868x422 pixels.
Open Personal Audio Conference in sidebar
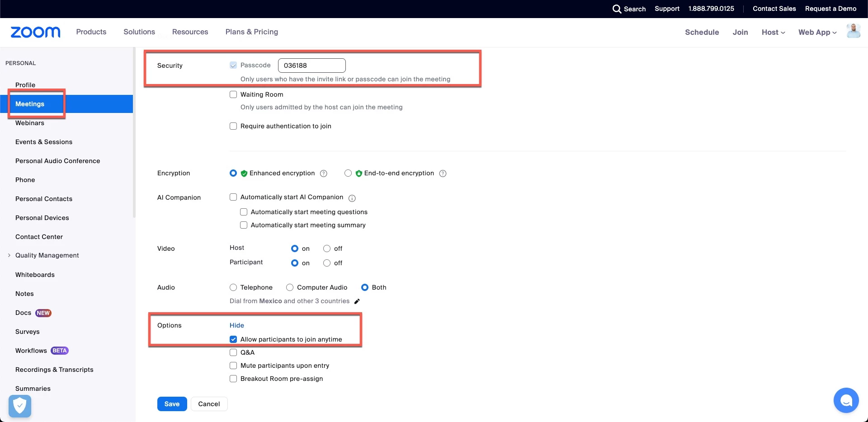tap(58, 161)
